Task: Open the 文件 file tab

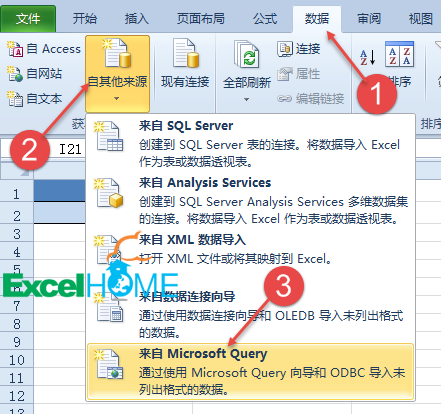Action: click(x=28, y=19)
